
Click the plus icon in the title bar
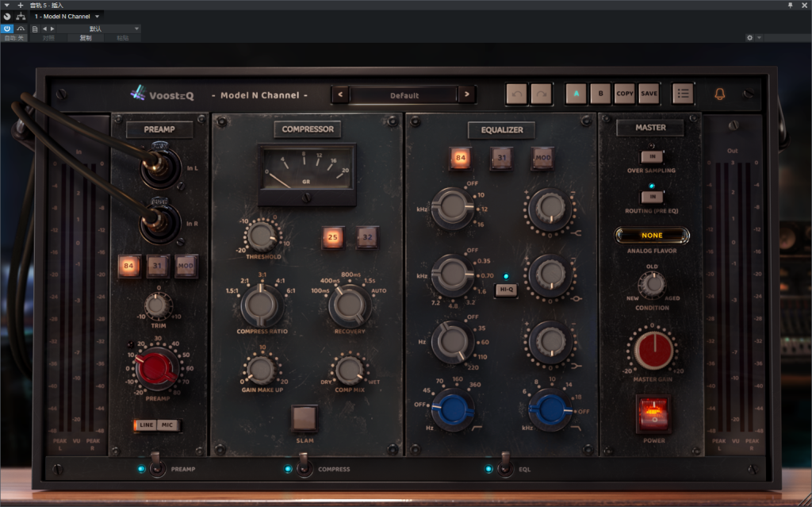click(x=20, y=6)
